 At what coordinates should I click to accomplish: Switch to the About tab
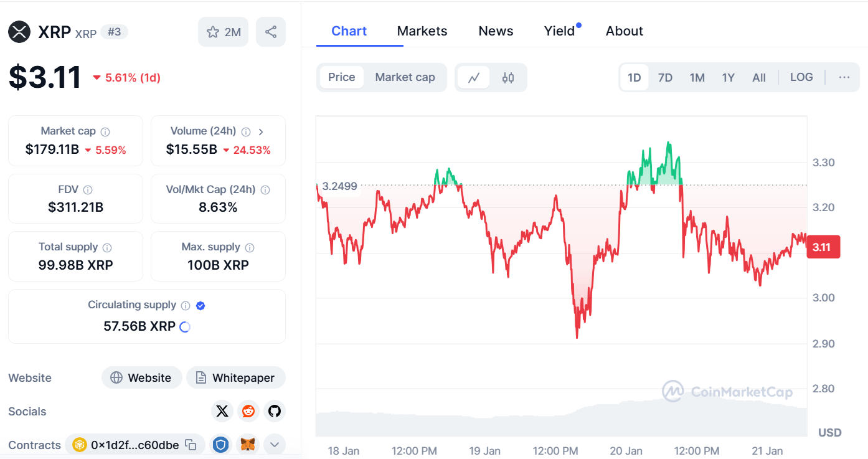(625, 31)
